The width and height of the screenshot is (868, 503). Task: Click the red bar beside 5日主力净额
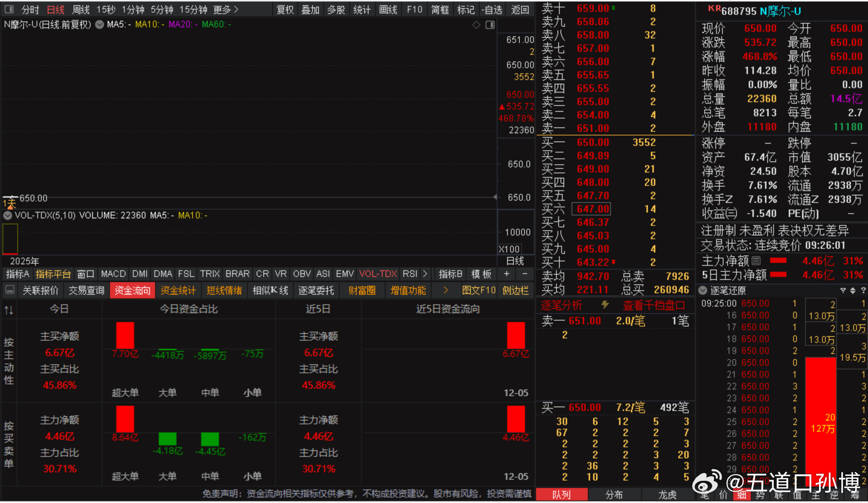point(778,274)
